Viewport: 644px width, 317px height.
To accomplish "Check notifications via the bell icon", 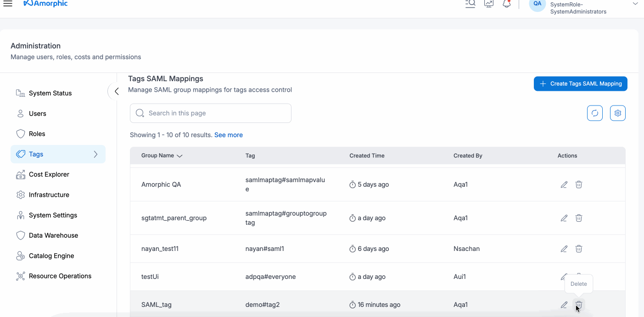I will point(506,4).
